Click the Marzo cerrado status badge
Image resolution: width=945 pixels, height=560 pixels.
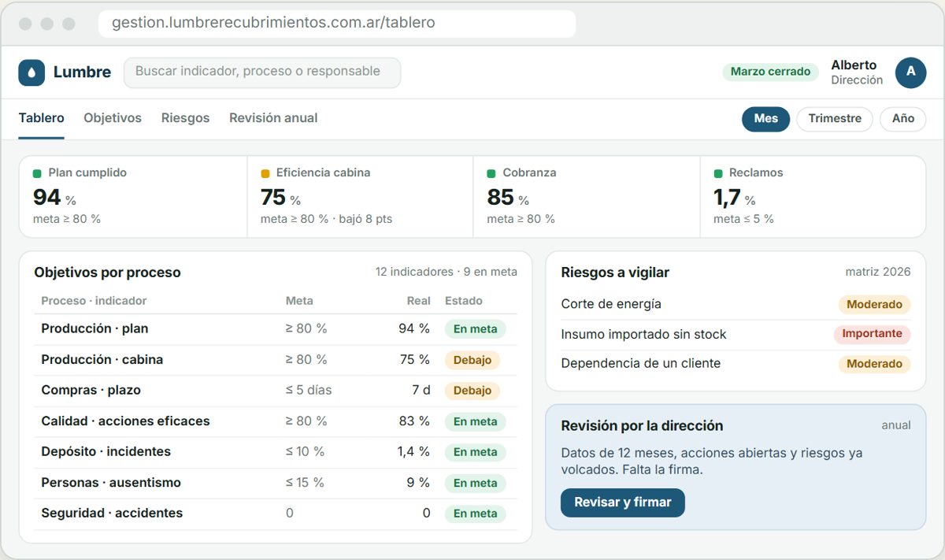[x=770, y=72]
